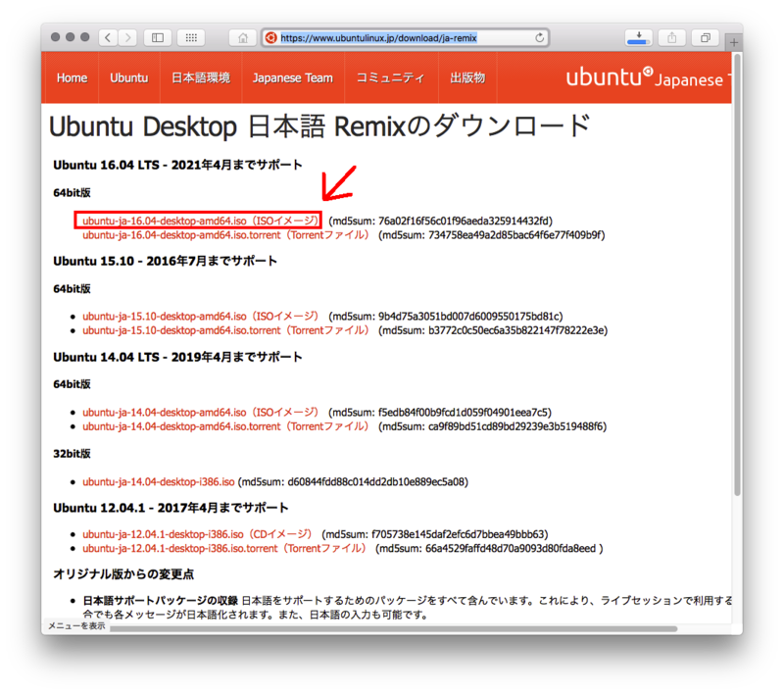
Task: Go back with the Safari back arrow
Action: 108,37
